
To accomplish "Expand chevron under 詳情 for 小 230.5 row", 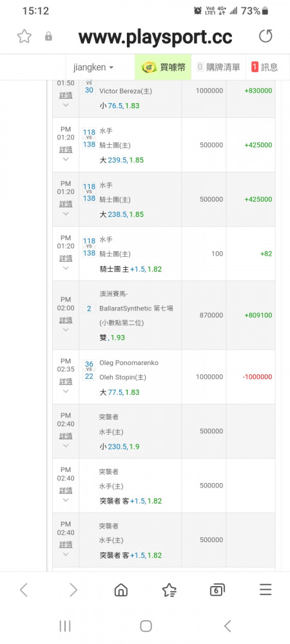I will (x=66, y=446).
